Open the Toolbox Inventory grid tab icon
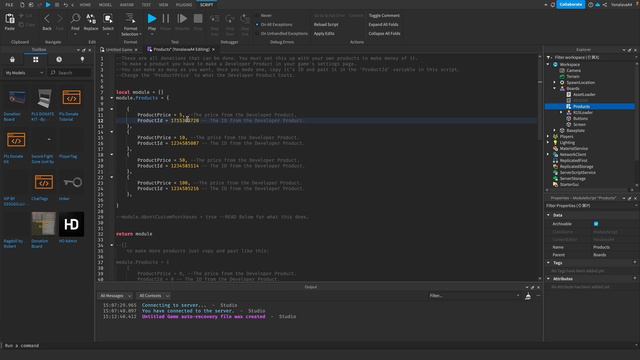This screenshot has height=360, width=640. [36, 60]
